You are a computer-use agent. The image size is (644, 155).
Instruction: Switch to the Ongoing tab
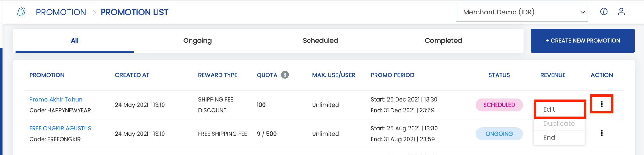197,41
